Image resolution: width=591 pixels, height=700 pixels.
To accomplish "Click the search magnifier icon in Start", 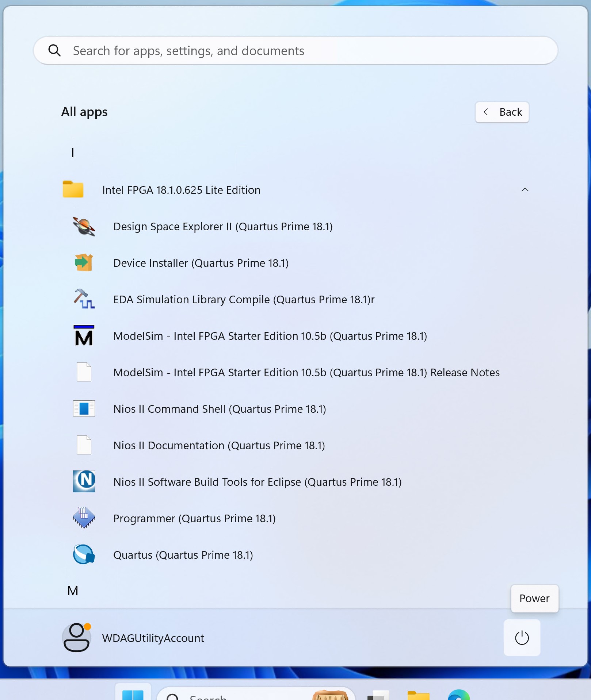I will pyautogui.click(x=54, y=50).
